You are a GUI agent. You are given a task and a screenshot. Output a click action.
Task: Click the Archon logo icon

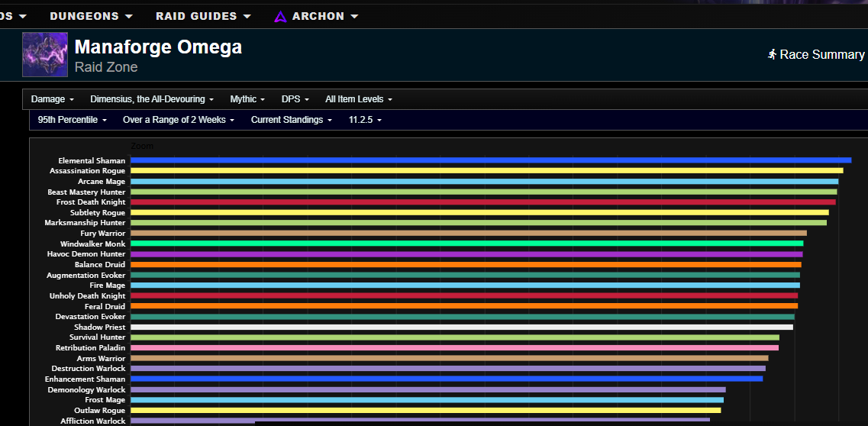click(280, 17)
